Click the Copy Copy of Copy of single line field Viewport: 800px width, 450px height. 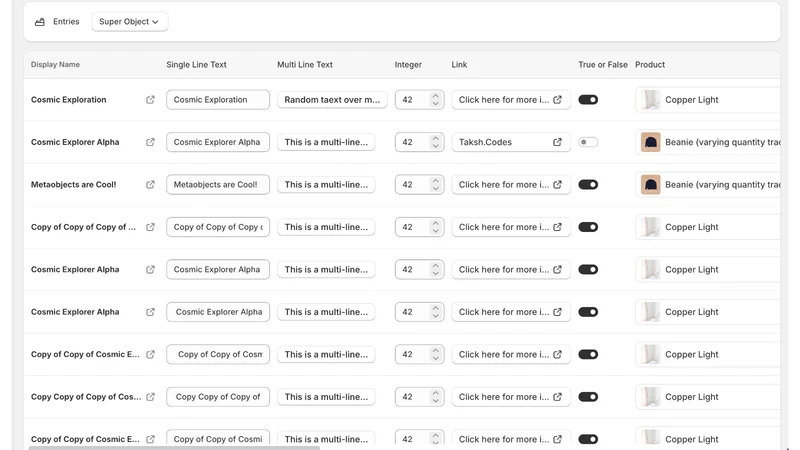pos(218,397)
